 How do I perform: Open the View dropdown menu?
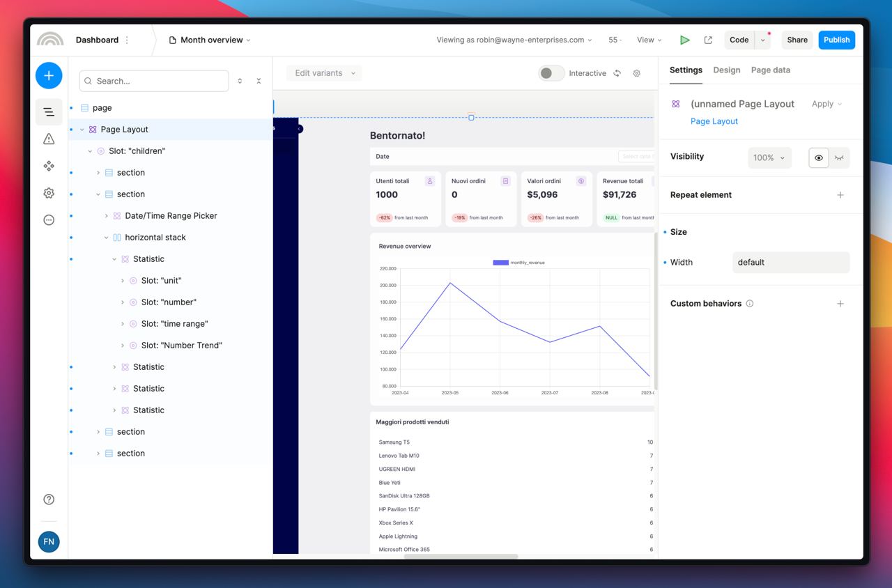click(x=649, y=40)
